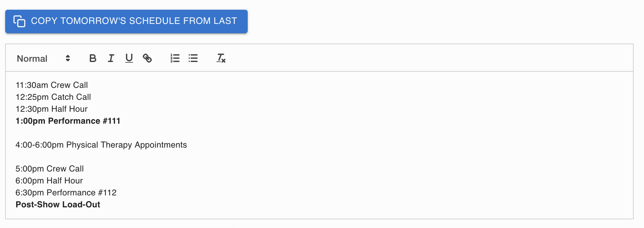Click the Physical Therapy Appointments line
Screen dimensions: 644x228
(101, 145)
